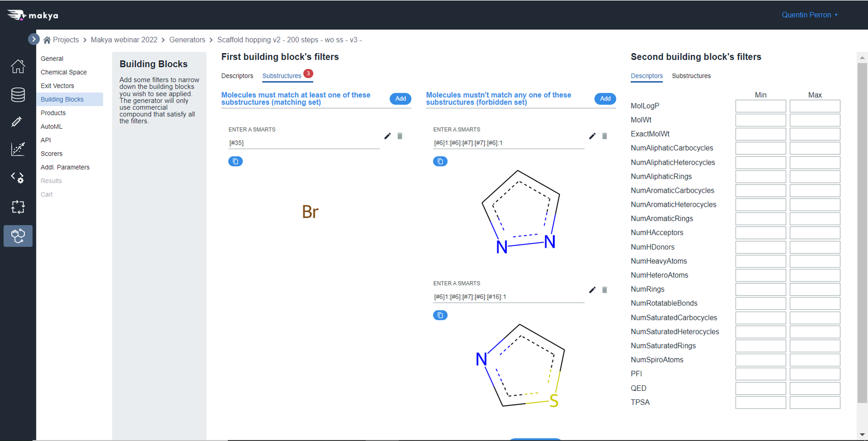Go to Chemical Space settings section
Image resolution: width=868 pixels, height=441 pixels.
coord(64,72)
